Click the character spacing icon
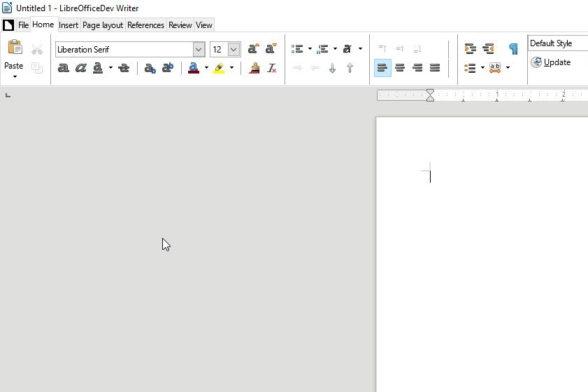 495,68
